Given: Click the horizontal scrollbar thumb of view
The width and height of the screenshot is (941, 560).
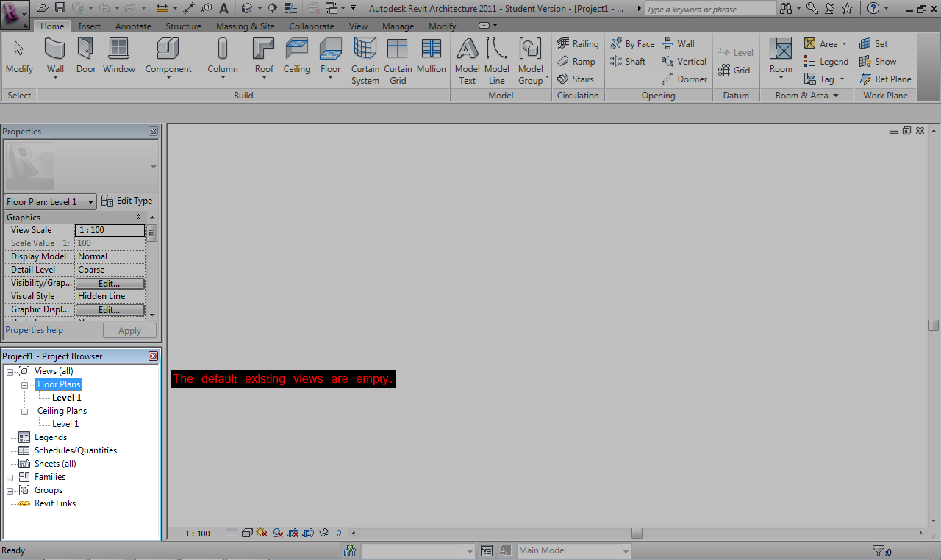Looking at the screenshot, I should click(637, 533).
